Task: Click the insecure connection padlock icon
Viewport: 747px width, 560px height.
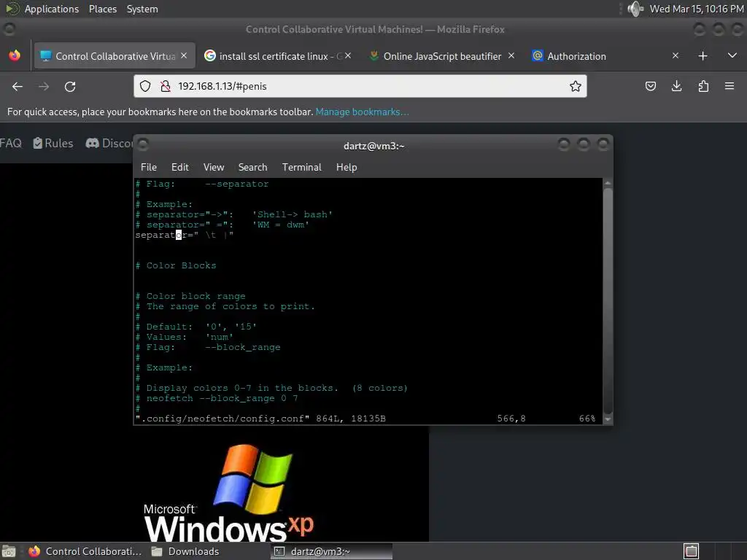Action: (x=166, y=86)
